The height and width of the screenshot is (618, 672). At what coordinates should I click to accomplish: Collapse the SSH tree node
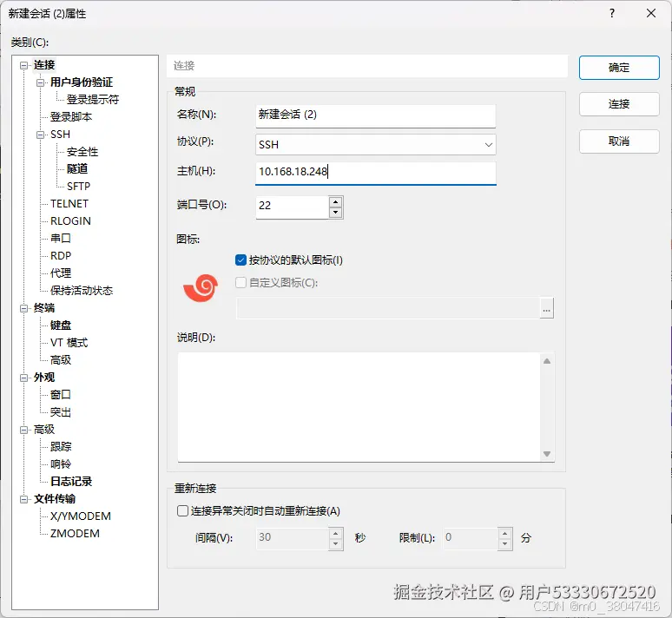click(40, 135)
